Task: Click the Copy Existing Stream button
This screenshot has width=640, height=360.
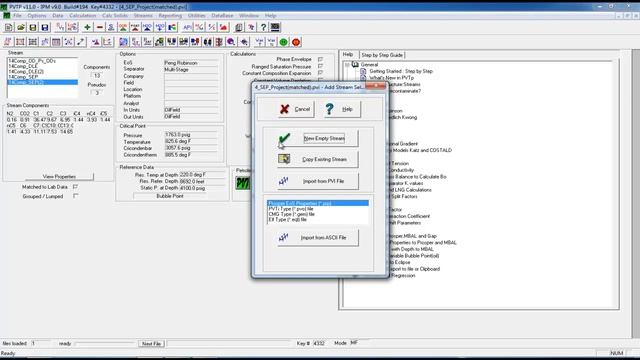Action: click(318, 160)
